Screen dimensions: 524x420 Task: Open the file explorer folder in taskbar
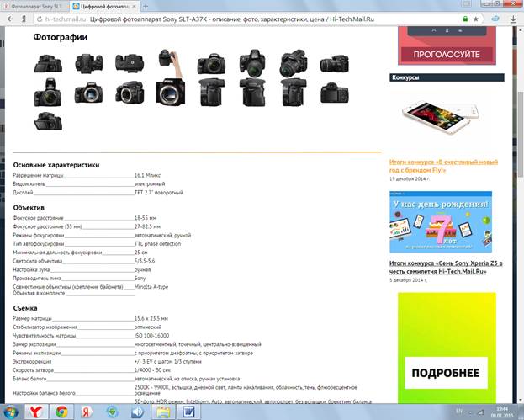pyautogui.click(x=163, y=412)
